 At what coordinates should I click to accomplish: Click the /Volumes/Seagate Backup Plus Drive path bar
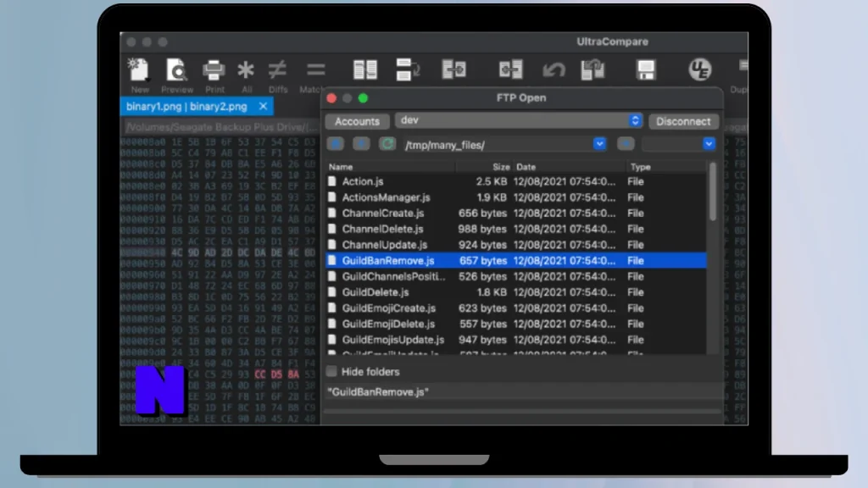221,127
